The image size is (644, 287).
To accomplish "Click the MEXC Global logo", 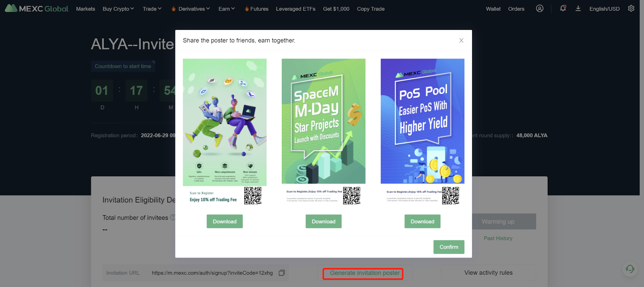I will click(x=37, y=8).
